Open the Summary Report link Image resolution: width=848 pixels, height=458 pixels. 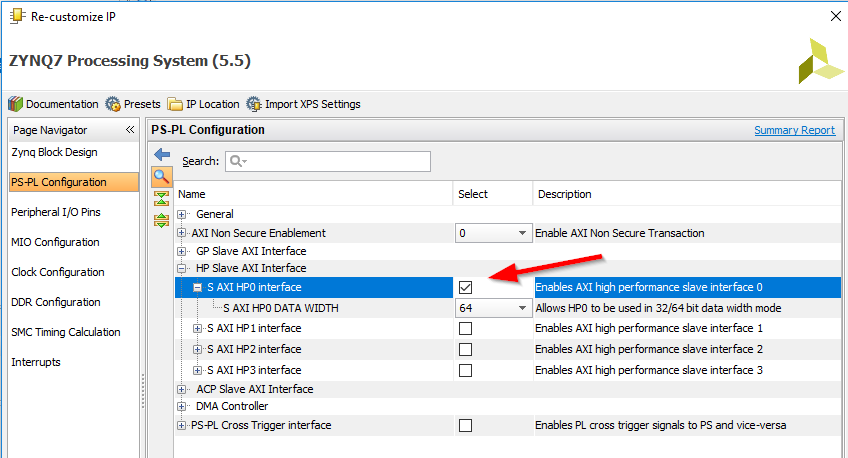click(794, 130)
